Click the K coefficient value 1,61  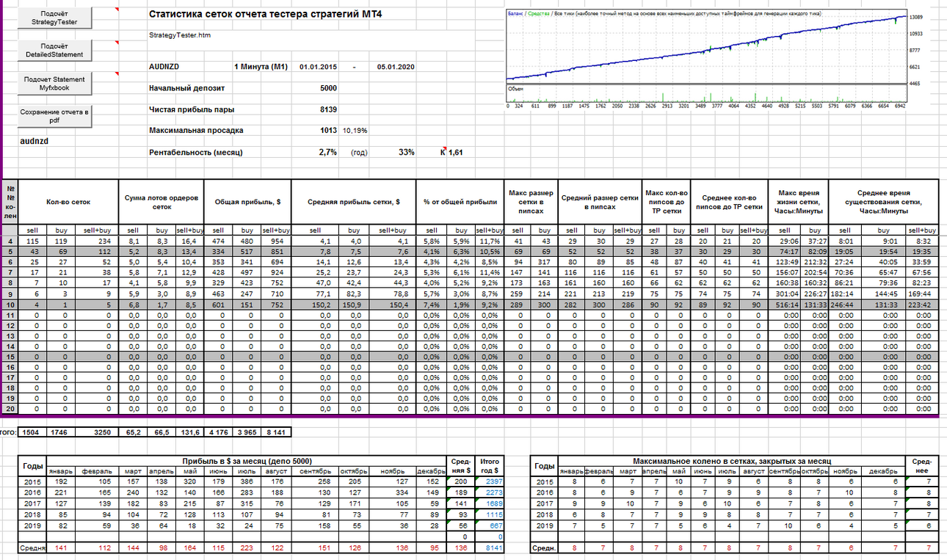[455, 153]
